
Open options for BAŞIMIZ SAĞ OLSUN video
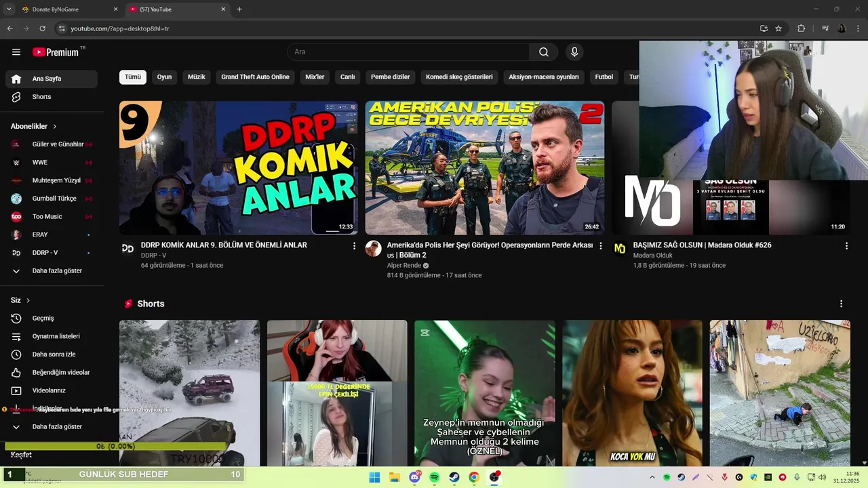coord(846,246)
